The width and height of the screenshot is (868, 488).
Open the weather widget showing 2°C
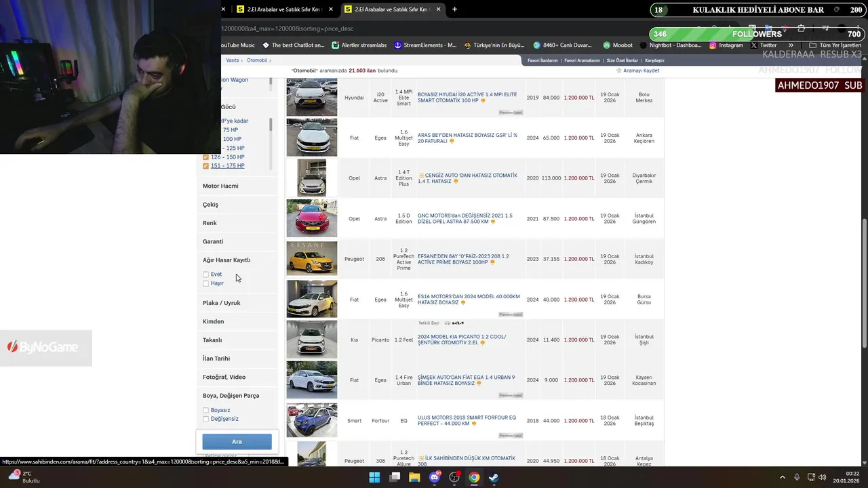click(x=24, y=477)
